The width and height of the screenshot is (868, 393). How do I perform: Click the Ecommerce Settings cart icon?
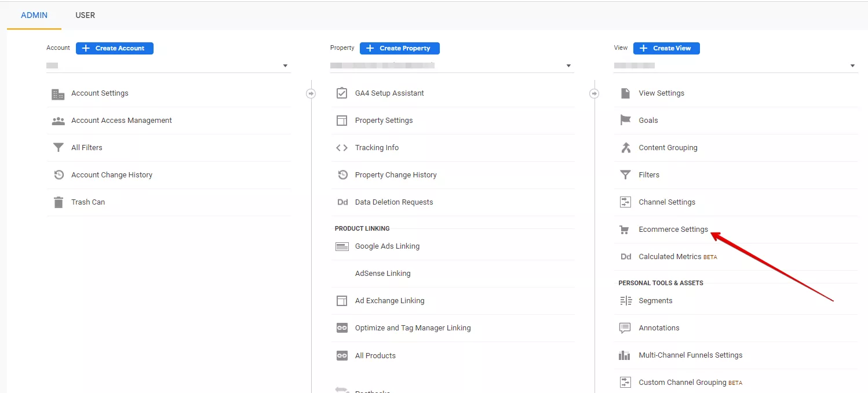[624, 230]
